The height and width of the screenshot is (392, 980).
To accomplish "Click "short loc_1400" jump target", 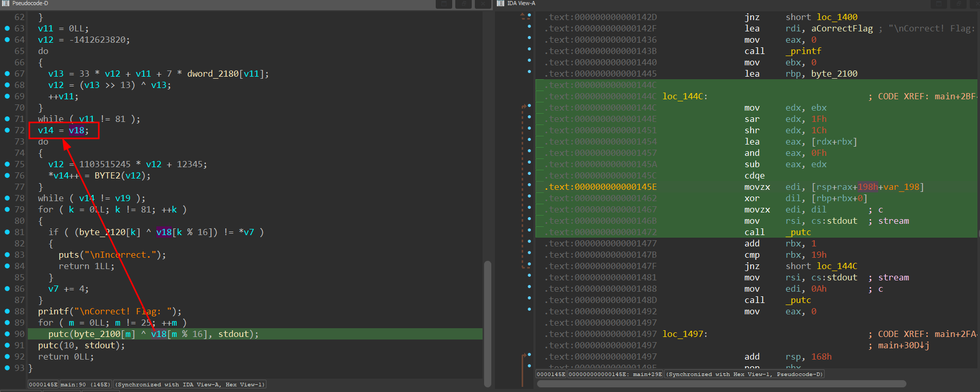I will click(822, 17).
